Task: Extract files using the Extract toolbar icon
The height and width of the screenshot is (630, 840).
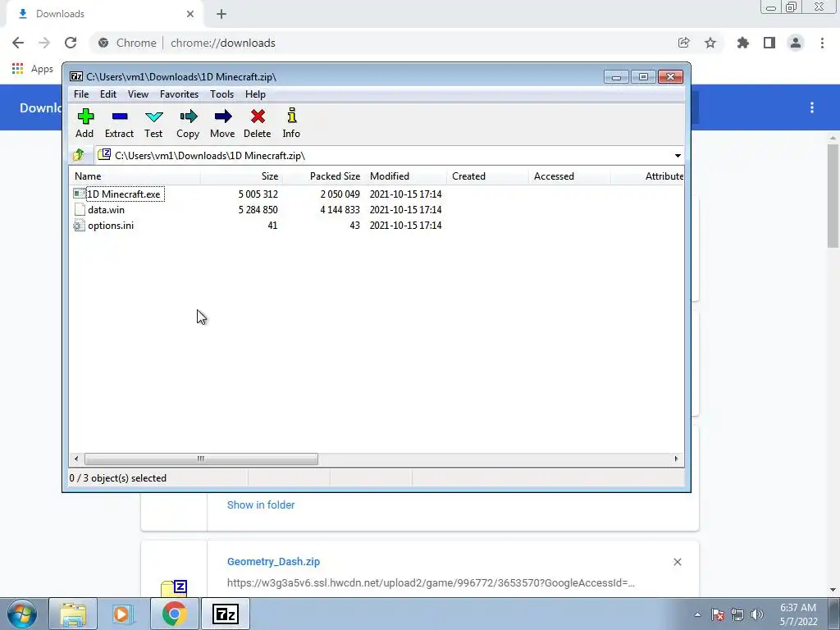Action: pyautogui.click(x=119, y=116)
